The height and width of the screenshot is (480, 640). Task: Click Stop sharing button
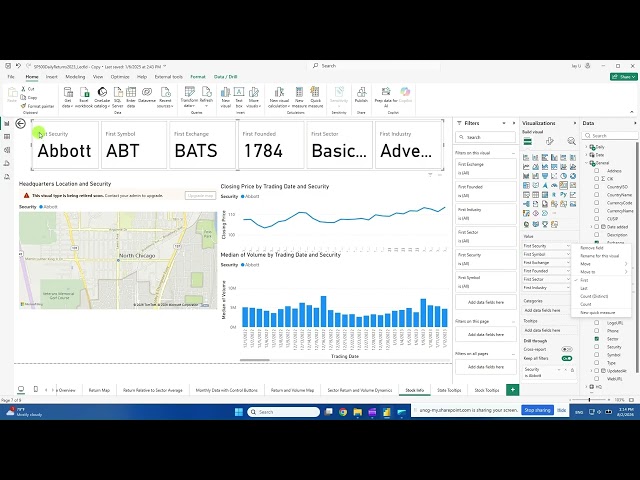pos(537,410)
